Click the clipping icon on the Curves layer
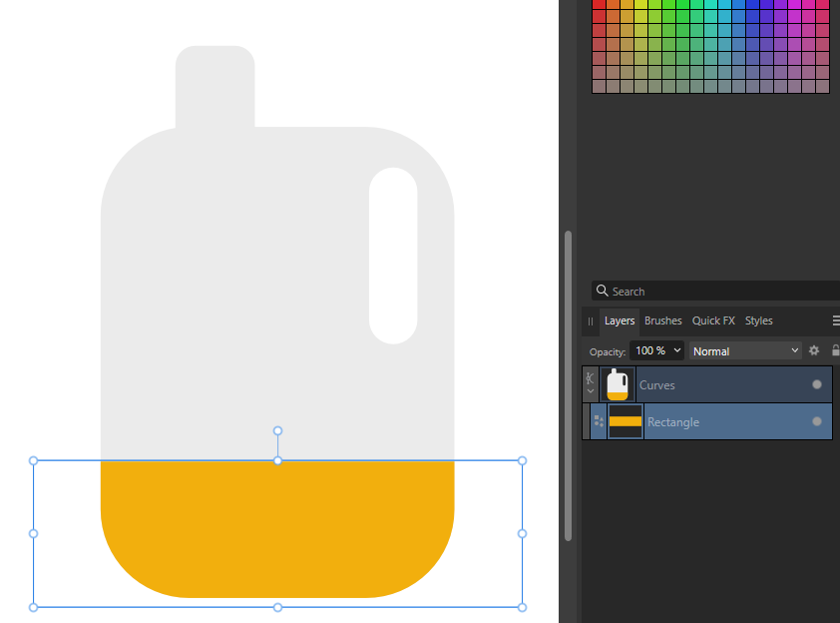This screenshot has height=623, width=840. [590, 378]
